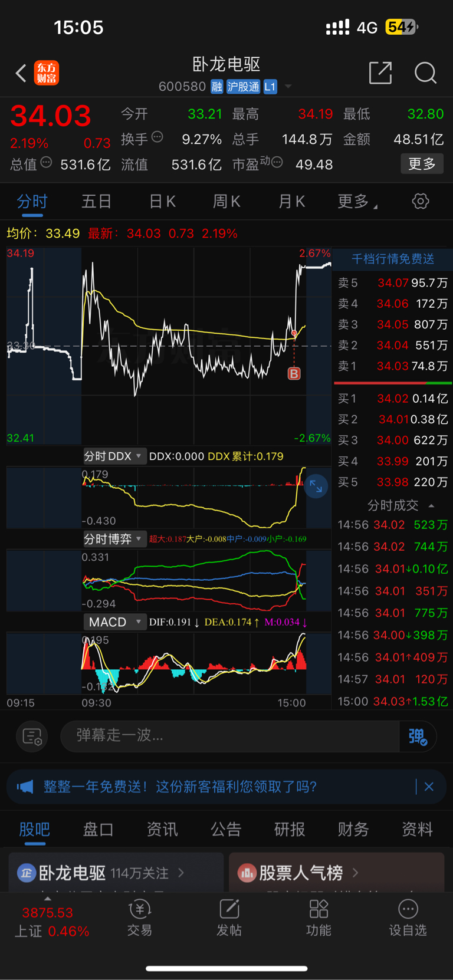Switch to the 股吧 tab
Viewport: 453px width, 980px height.
click(x=34, y=829)
